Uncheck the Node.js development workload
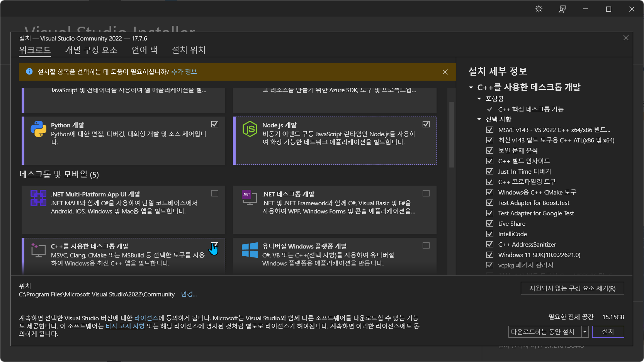644x362 pixels. point(426,124)
